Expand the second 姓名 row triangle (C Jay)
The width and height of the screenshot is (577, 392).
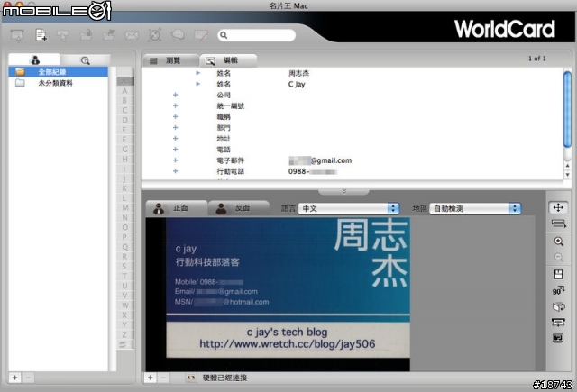(198, 84)
